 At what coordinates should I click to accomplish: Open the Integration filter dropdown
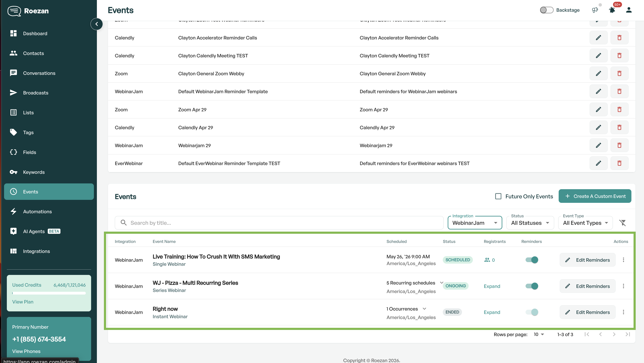point(475,223)
